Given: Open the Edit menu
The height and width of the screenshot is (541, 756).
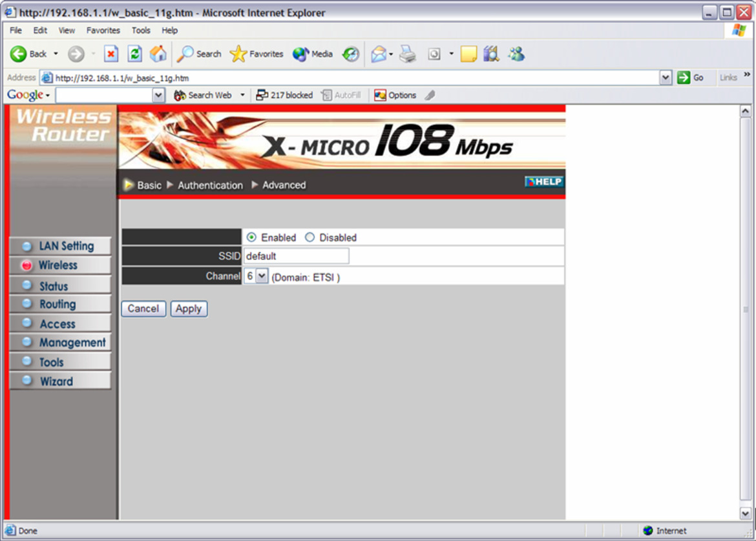Looking at the screenshot, I should (40, 30).
